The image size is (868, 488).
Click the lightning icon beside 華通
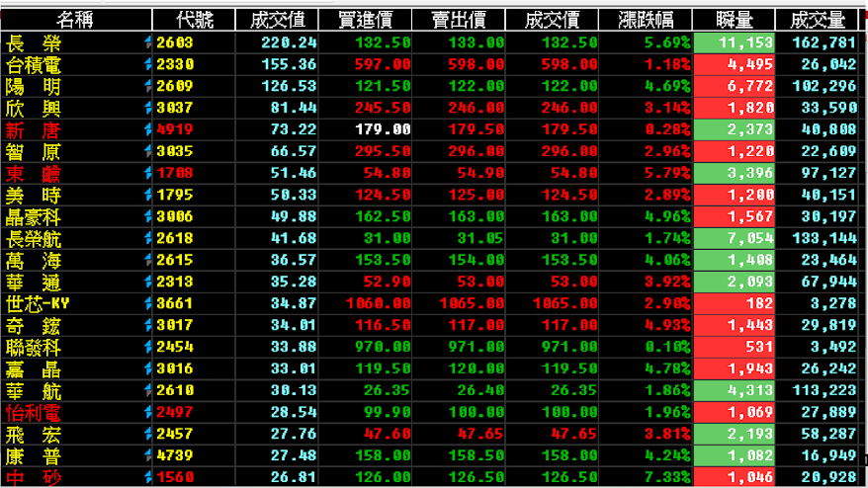tap(148, 282)
